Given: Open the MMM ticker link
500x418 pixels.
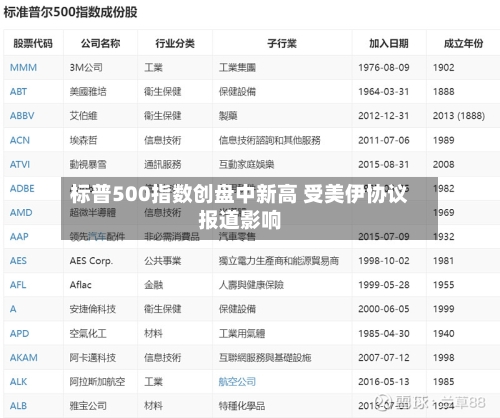Looking at the screenshot, I should [23, 68].
